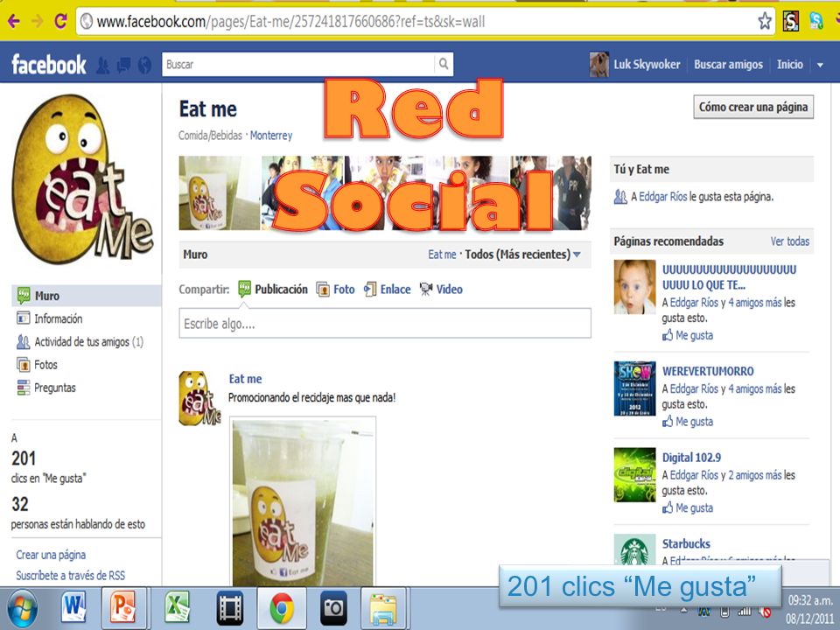The height and width of the screenshot is (630, 840).
Task: Go back with the browser back arrow
Action: pos(13,21)
